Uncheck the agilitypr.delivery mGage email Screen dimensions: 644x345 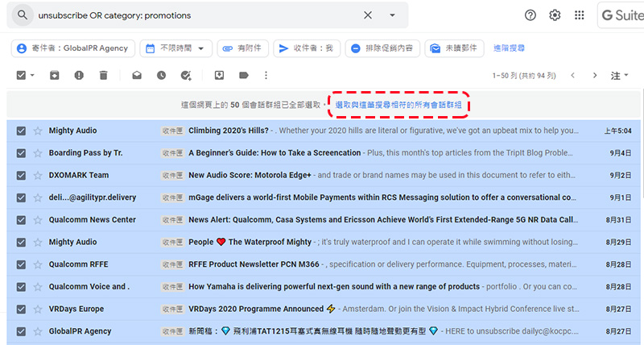pyautogui.click(x=21, y=197)
